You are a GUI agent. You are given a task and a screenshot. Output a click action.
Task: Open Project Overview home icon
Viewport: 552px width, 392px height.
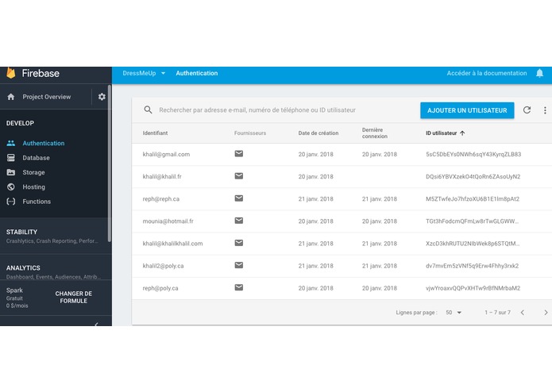(x=11, y=97)
